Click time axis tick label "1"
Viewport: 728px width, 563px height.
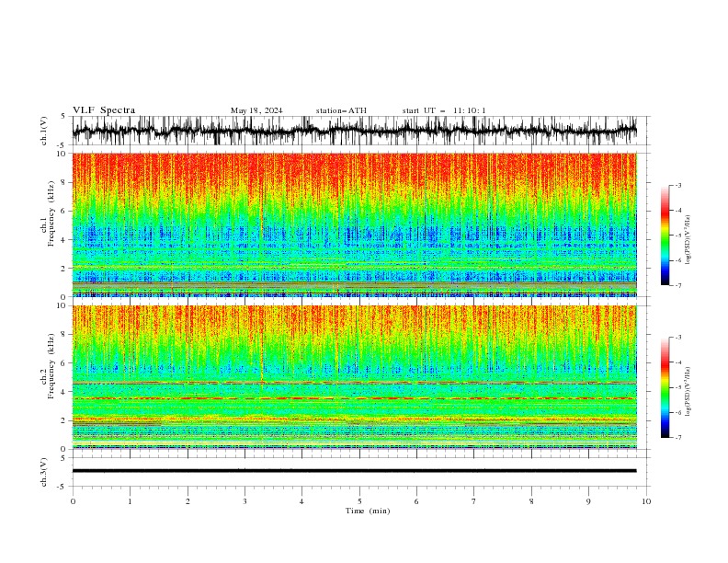[130, 501]
